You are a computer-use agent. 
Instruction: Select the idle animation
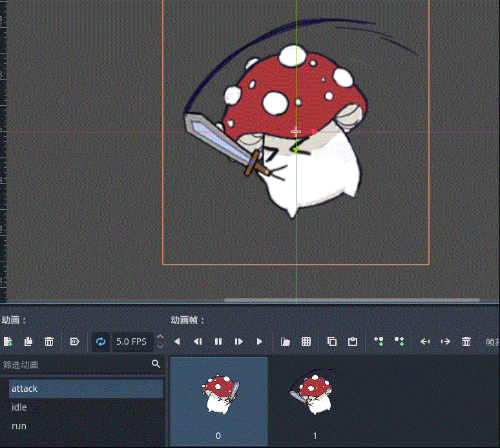coord(19,407)
